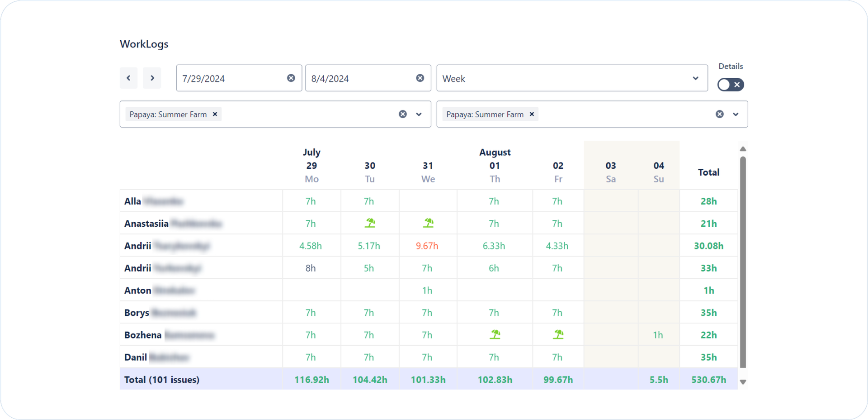The height and width of the screenshot is (420, 868).
Task: Select Andrii's 5.17h Tuesday cell
Action: [369, 246]
